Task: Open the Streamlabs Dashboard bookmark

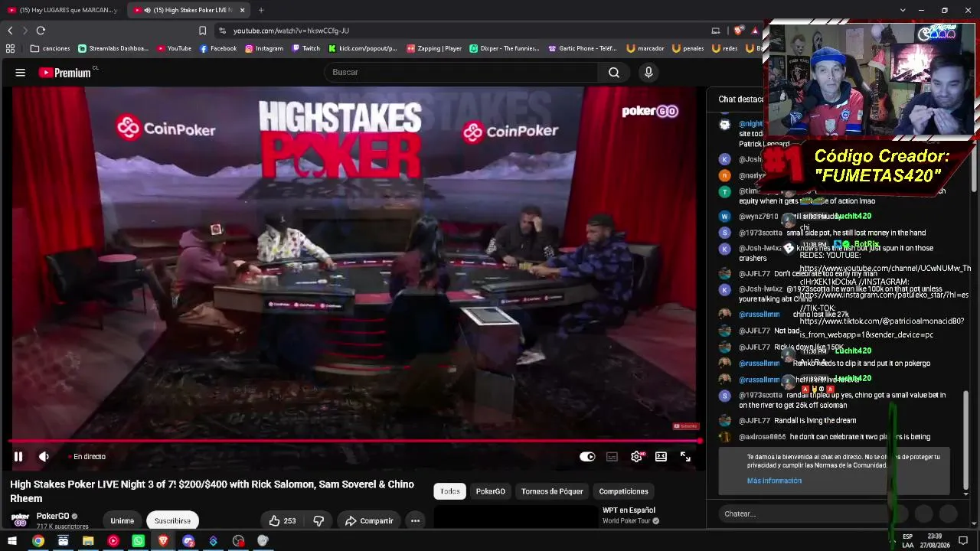Action: pos(113,48)
